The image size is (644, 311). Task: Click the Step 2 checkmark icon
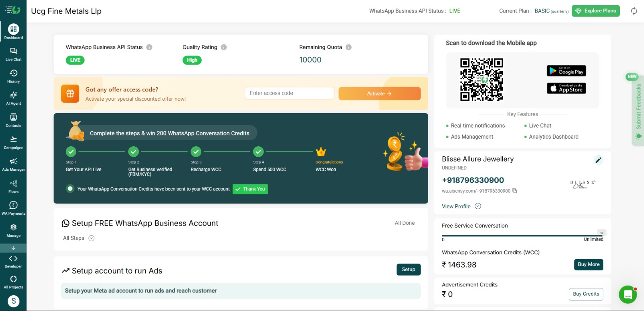(x=133, y=151)
